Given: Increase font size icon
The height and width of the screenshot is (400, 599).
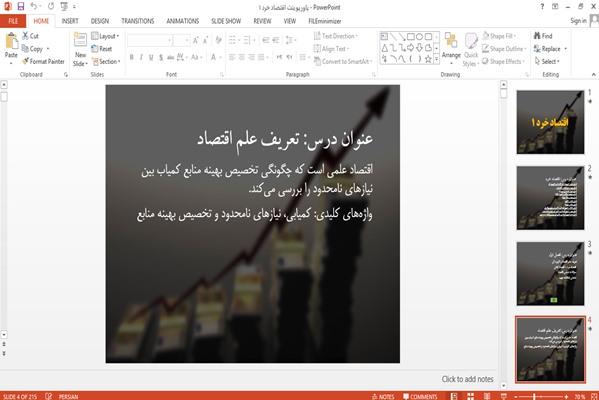Looking at the screenshot, I should [196, 40].
